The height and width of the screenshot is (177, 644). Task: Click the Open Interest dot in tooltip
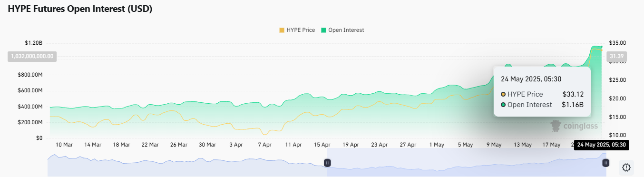[503, 105]
